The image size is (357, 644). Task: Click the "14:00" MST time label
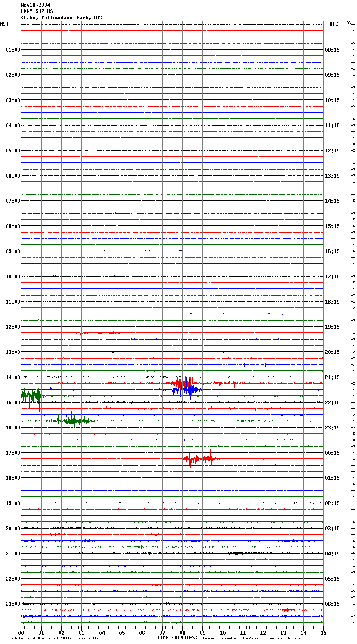click(13, 377)
